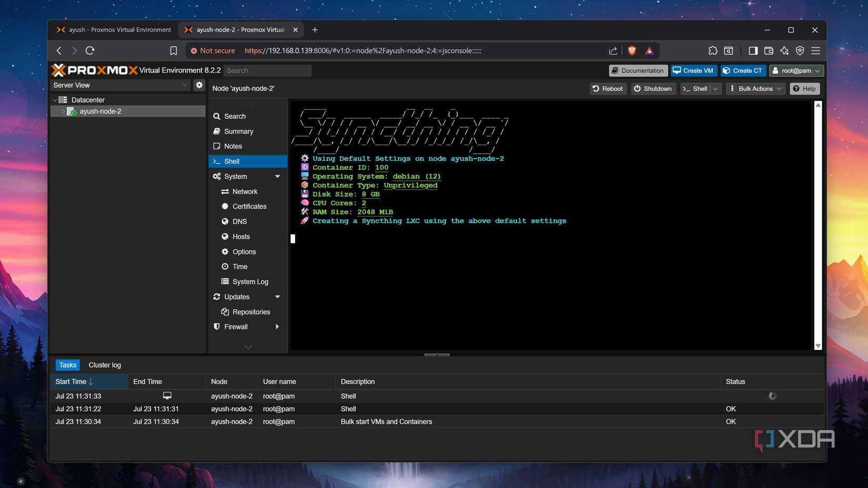Click the Shutdown button
868x488 pixels.
(653, 89)
